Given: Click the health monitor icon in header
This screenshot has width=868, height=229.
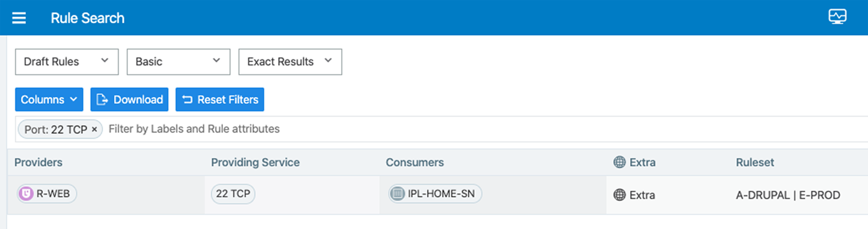Looking at the screenshot, I should pos(837,16).
